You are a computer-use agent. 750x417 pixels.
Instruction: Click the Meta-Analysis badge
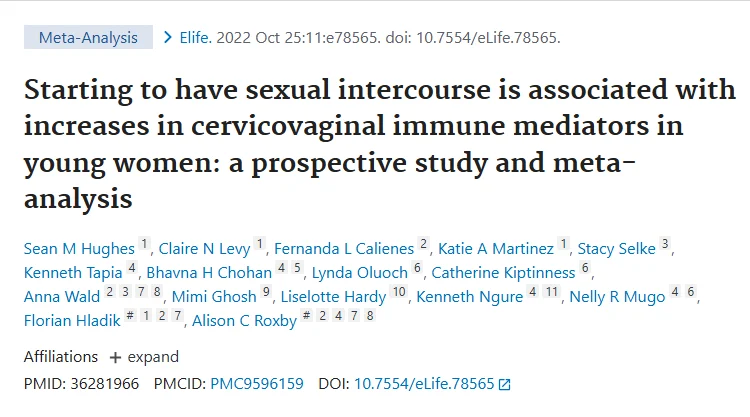(x=88, y=38)
